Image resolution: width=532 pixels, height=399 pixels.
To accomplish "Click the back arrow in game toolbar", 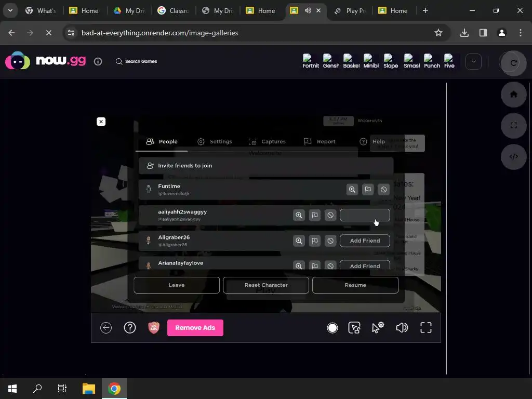I will tap(106, 328).
